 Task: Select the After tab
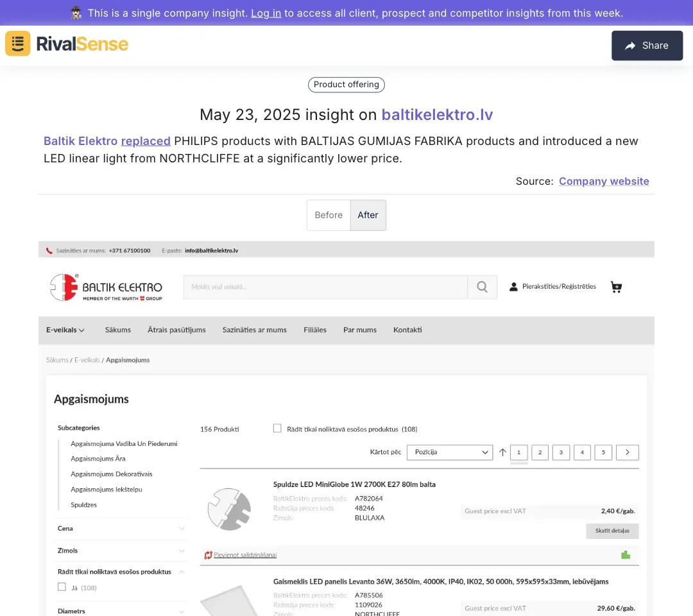[x=368, y=215]
